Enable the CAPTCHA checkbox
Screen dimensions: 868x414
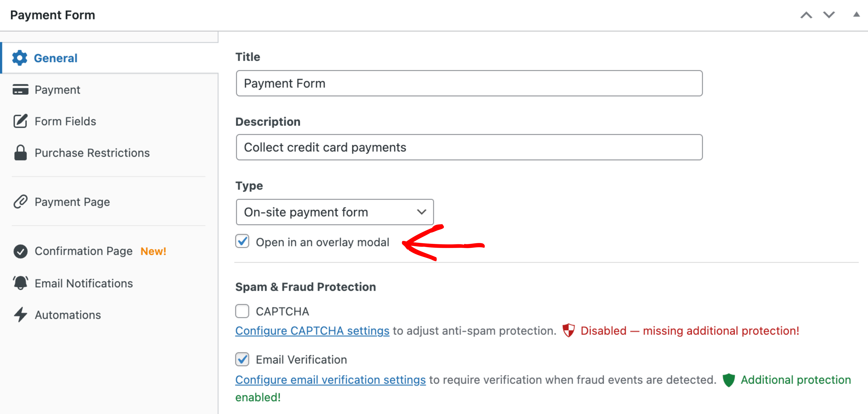242,311
